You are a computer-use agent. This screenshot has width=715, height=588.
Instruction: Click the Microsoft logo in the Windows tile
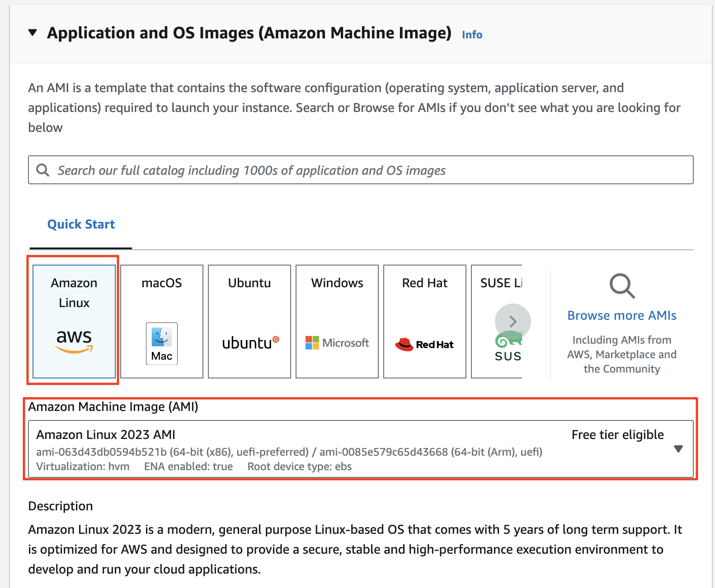tap(337, 343)
